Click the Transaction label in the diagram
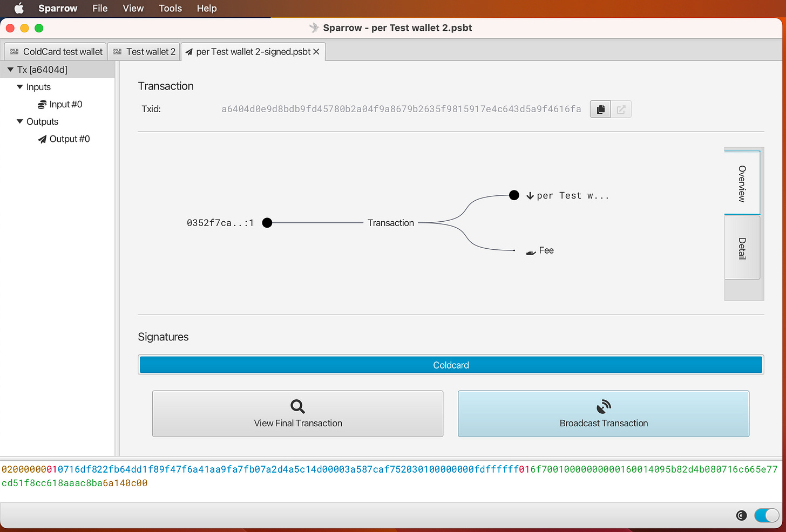This screenshot has width=786, height=532. coord(391,223)
